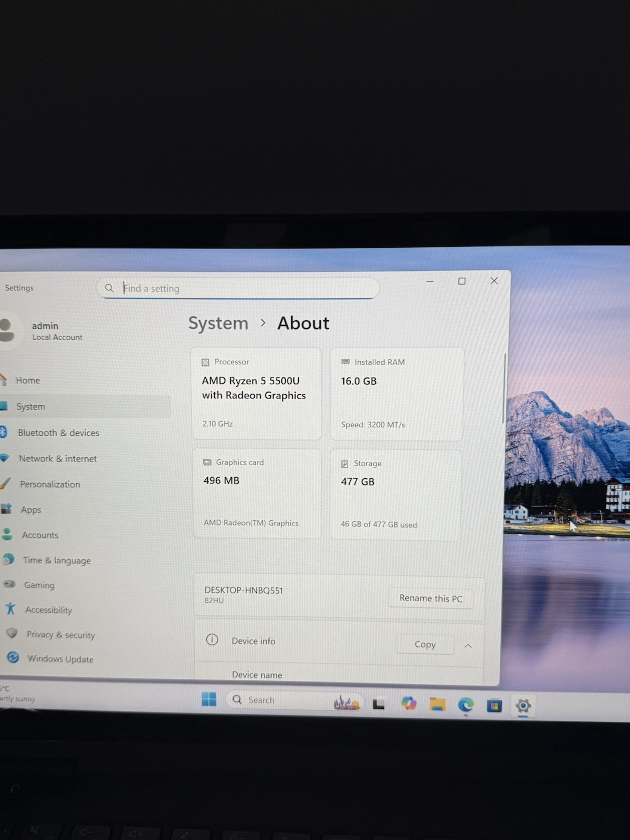Open the Storage info card
This screenshot has width=630, height=840.
(396, 495)
